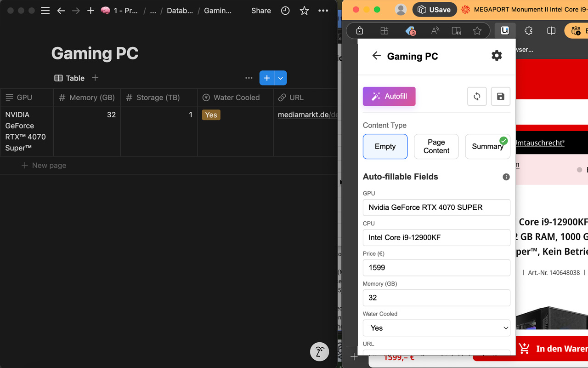Open a new Notion tab with plus
Screen dimensions: 588x368
pyautogui.click(x=90, y=11)
